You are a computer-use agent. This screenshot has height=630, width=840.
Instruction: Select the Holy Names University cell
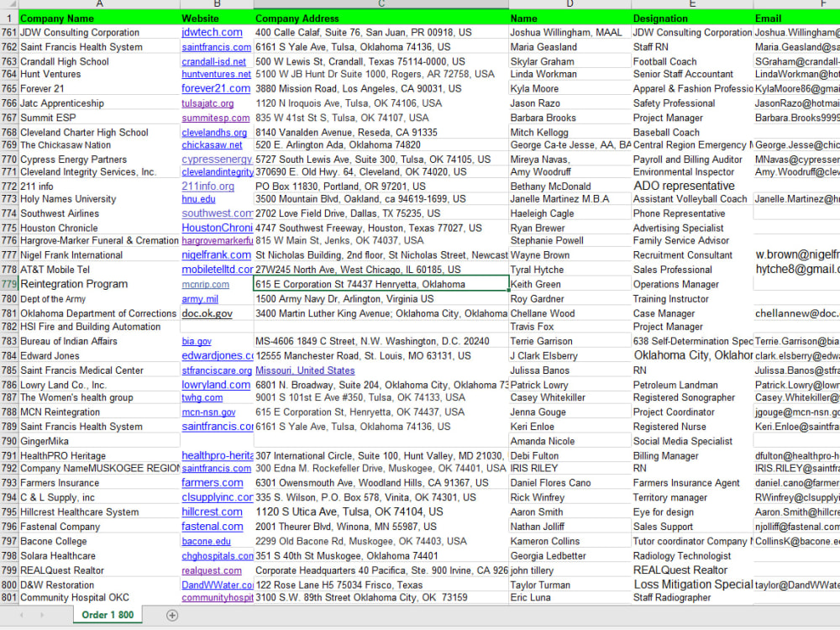pos(99,199)
